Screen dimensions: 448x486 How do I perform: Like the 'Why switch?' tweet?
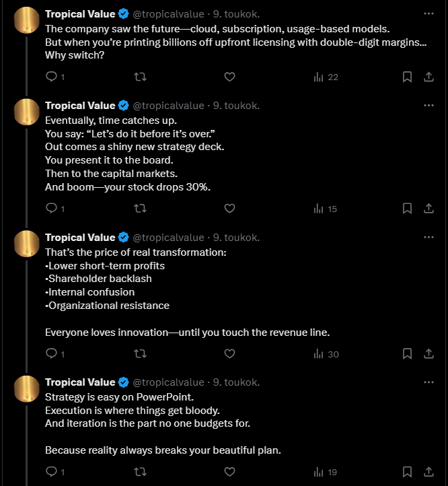(x=229, y=77)
